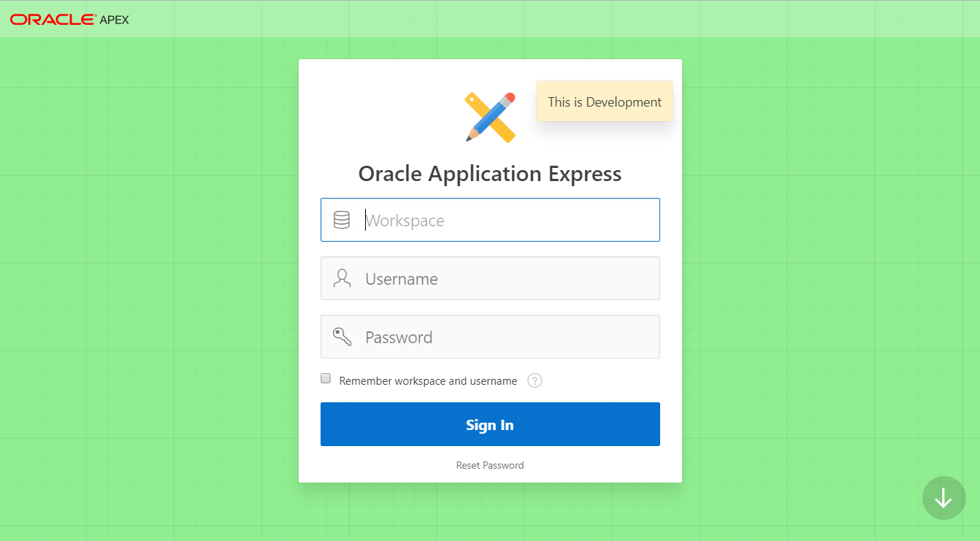Image resolution: width=980 pixels, height=541 pixels.
Task: Click the down arrow circle button
Action: [x=943, y=498]
